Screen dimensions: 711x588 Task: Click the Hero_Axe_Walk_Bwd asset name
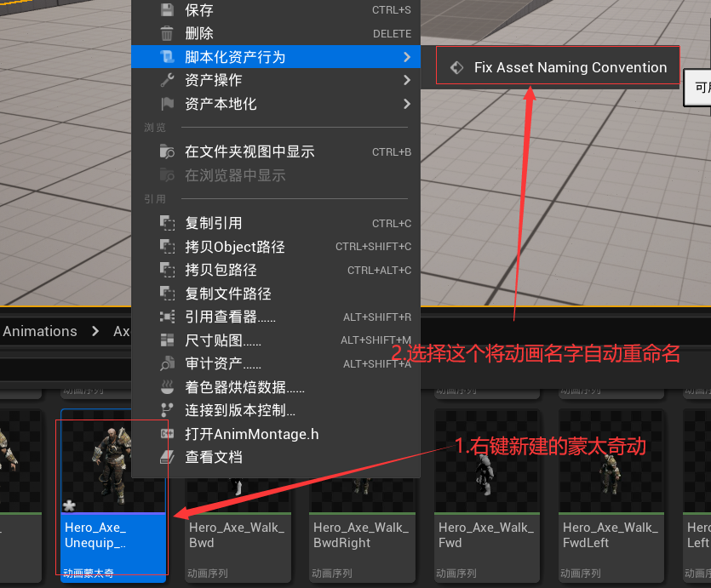point(237,535)
